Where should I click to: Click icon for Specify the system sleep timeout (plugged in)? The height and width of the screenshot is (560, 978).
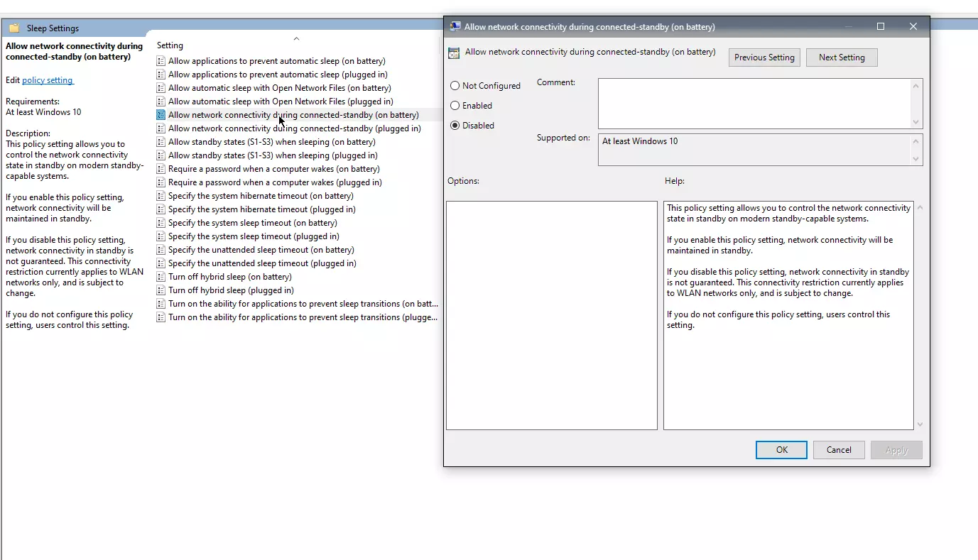(161, 236)
